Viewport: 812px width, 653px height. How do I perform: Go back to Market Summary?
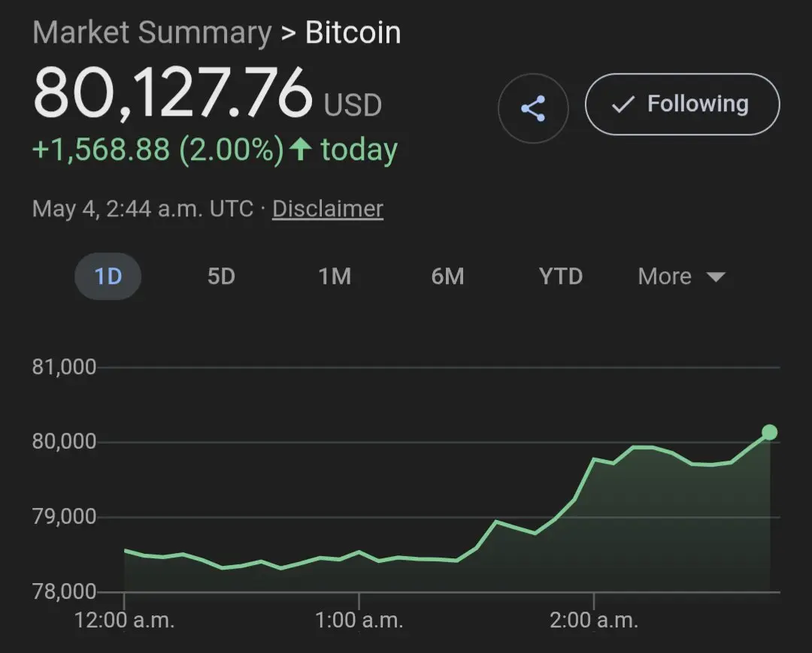[152, 32]
